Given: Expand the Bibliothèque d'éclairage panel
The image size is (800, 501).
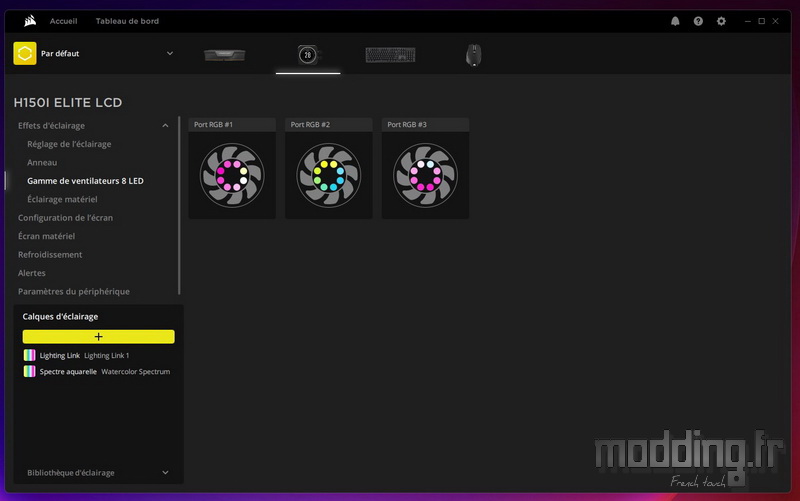Looking at the screenshot, I should pyautogui.click(x=165, y=472).
